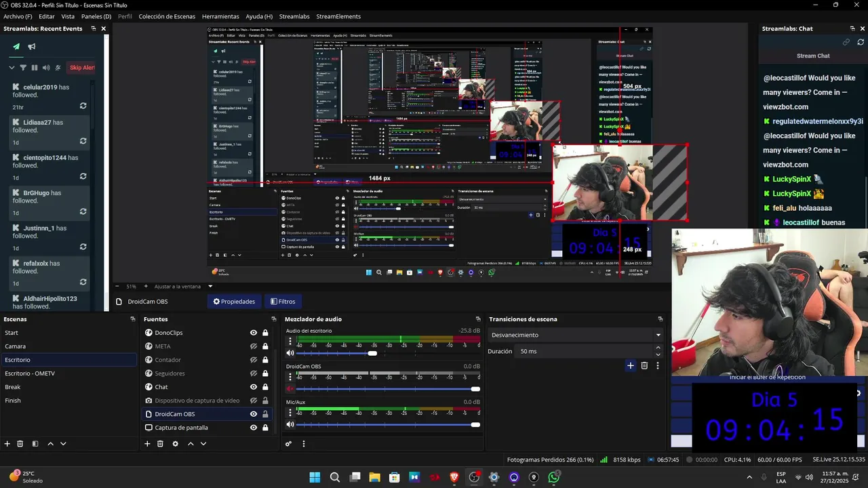Pause the Streamlabs alert queue
This screenshot has height=488, width=868.
[35, 68]
